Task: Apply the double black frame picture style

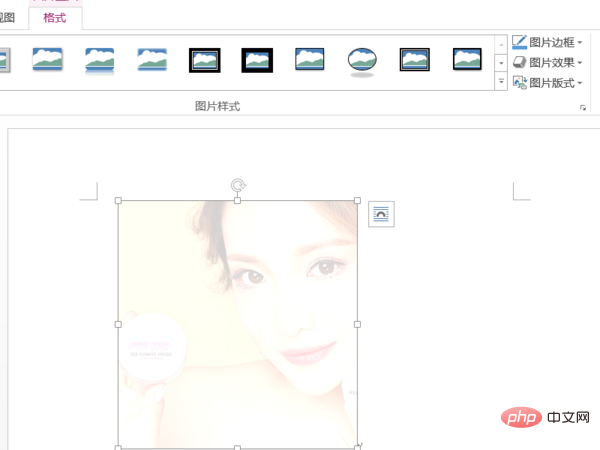Action: coord(205,61)
